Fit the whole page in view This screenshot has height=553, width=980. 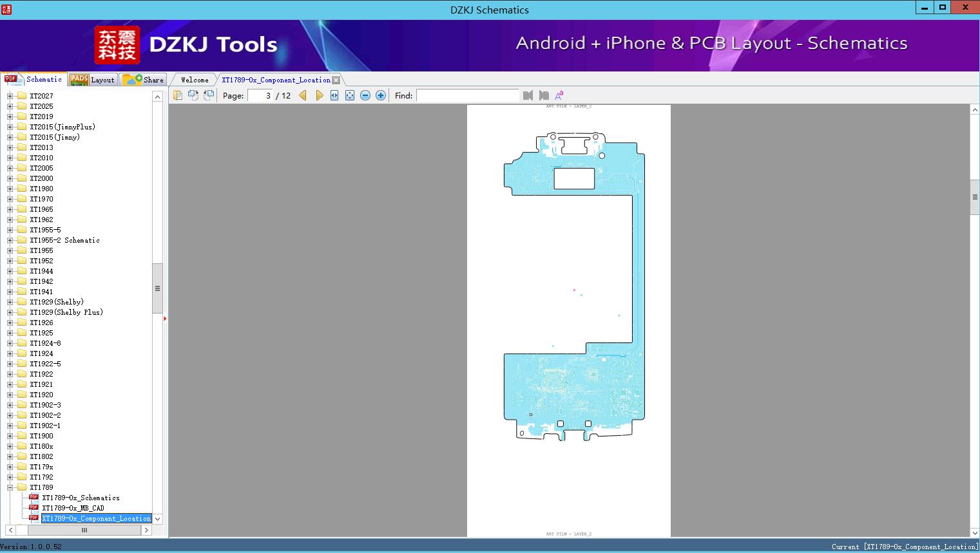tap(350, 95)
